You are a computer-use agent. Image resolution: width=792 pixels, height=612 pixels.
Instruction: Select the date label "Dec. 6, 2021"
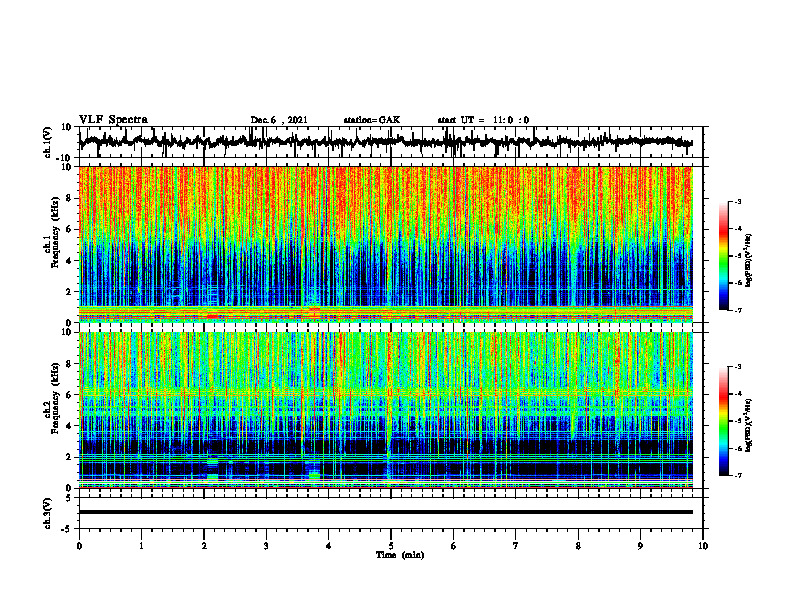279,120
